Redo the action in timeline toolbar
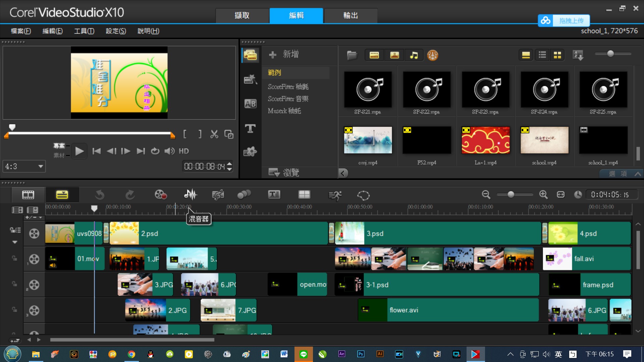Viewport: 644px width, 362px height. [x=130, y=195]
